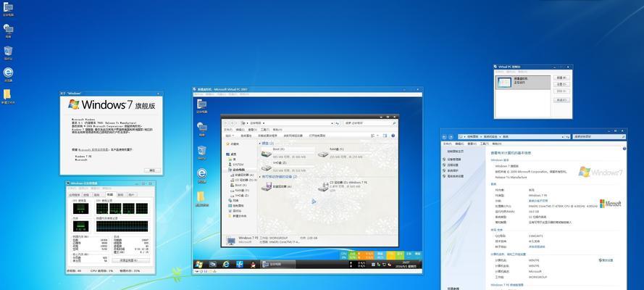Screen dimensions: 644x290
Task: Switch to the Applications tab in Task Manager
Action: pyautogui.click(x=75, y=195)
